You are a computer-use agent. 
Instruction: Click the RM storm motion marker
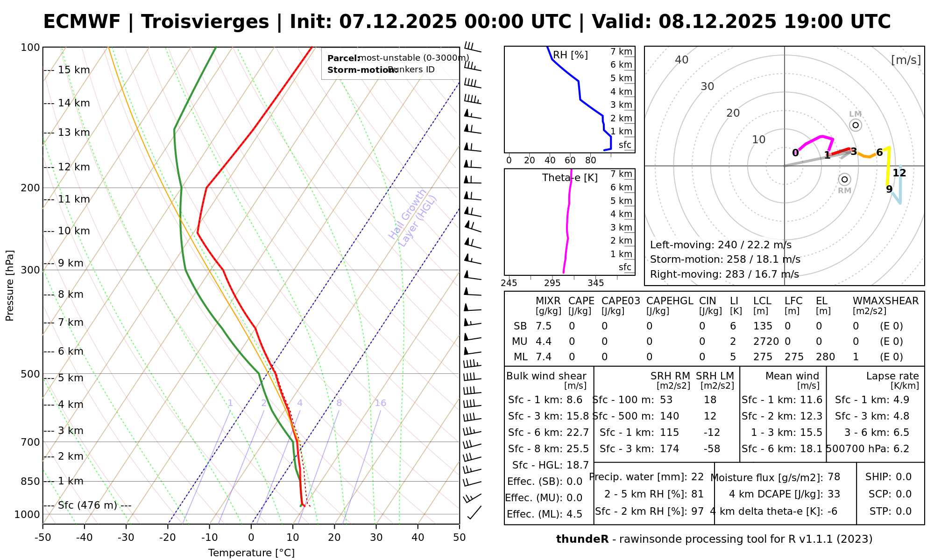pos(844,180)
